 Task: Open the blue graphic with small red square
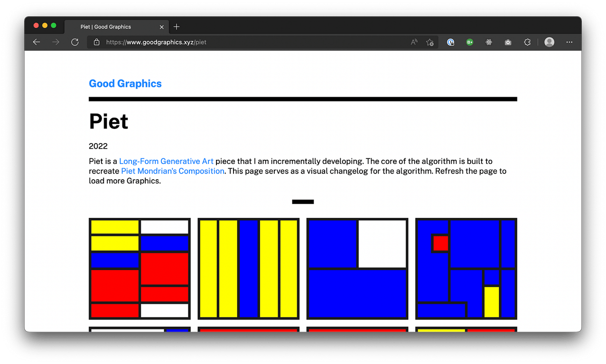[x=466, y=269]
